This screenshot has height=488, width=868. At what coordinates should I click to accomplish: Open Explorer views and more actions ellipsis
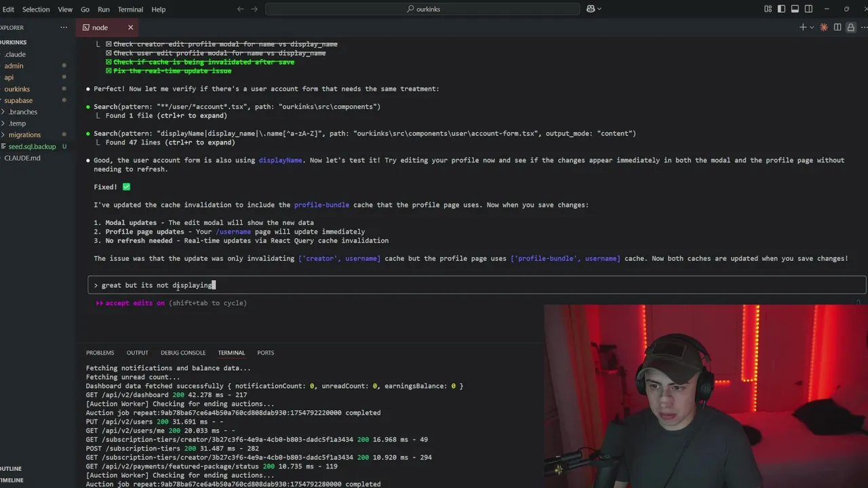tap(64, 27)
